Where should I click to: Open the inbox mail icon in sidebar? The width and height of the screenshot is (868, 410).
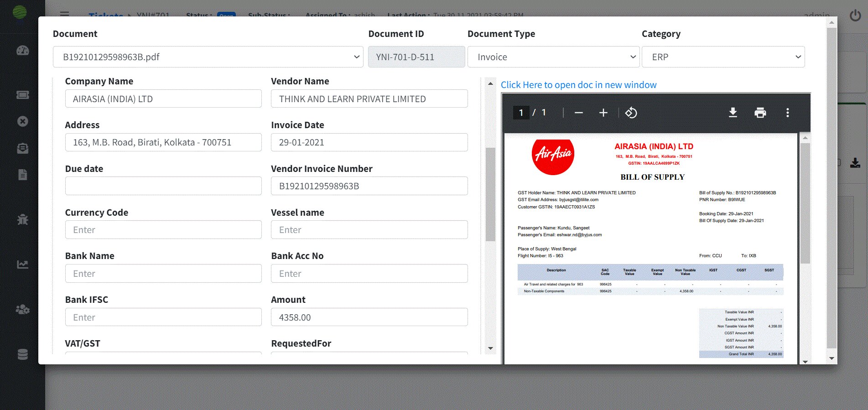point(22,148)
